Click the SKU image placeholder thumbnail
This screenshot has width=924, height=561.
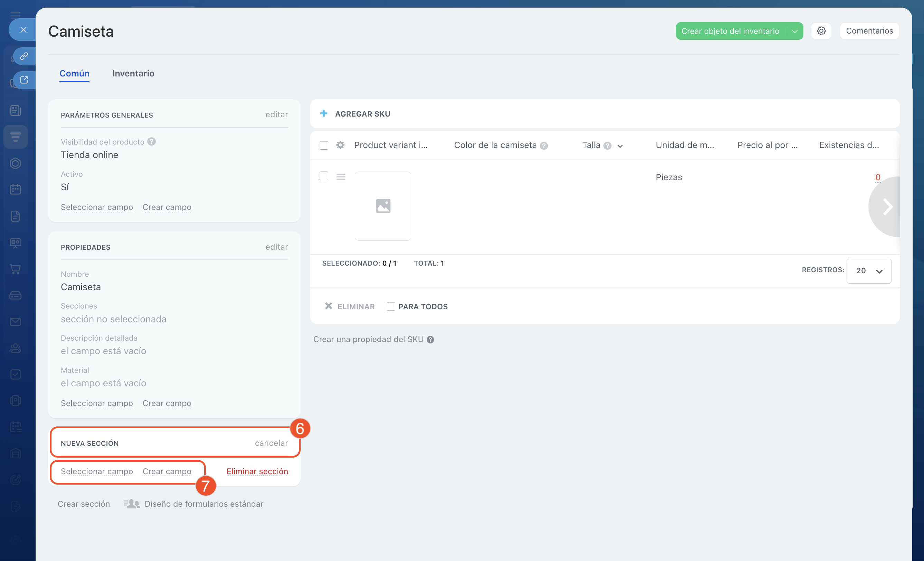(383, 206)
